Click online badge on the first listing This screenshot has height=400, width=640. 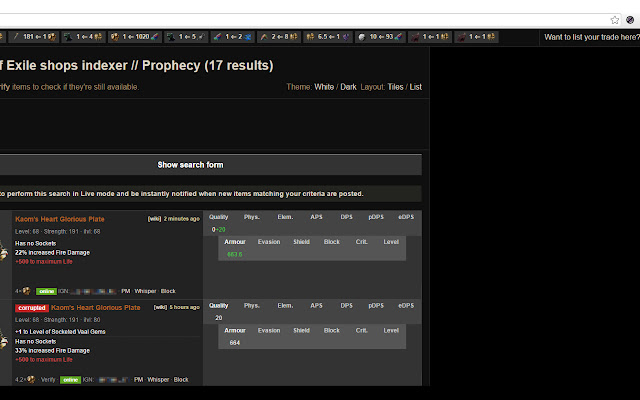(x=46, y=291)
